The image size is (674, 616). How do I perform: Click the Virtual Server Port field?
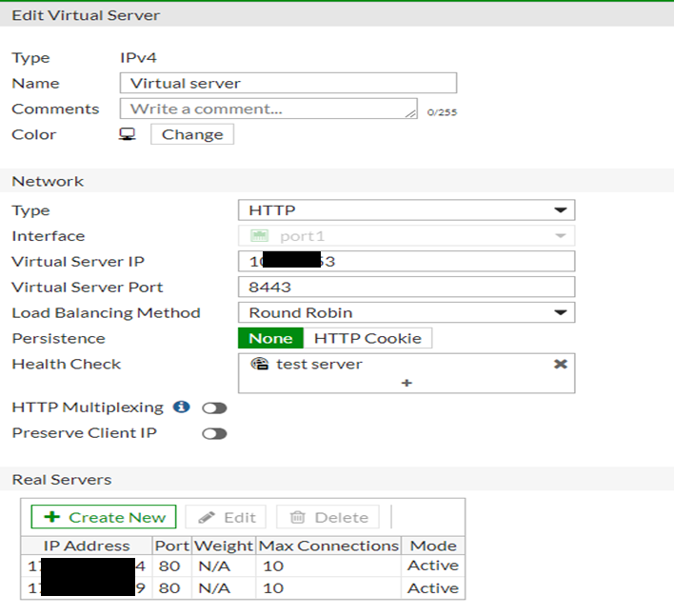(x=406, y=287)
